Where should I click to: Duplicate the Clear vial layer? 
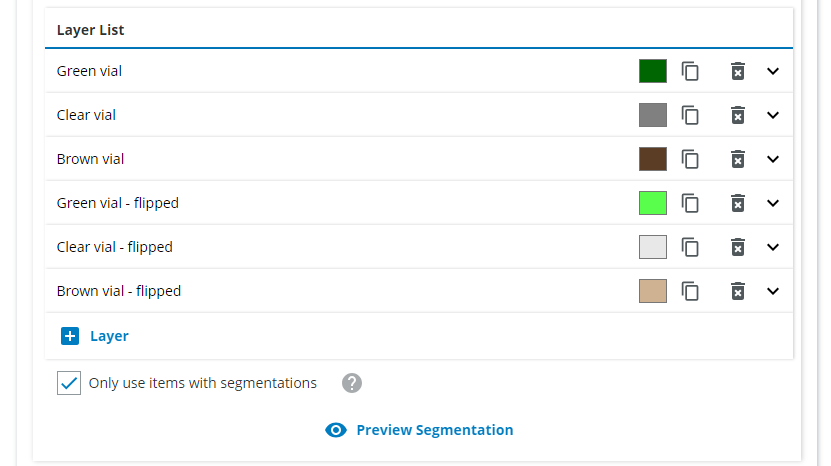tap(690, 115)
